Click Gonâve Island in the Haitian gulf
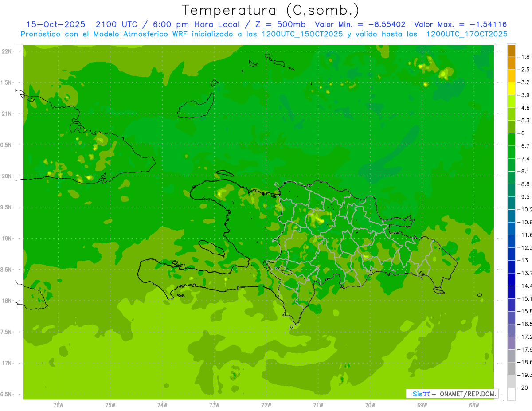The width and height of the screenshot is (532, 411). (x=211, y=248)
